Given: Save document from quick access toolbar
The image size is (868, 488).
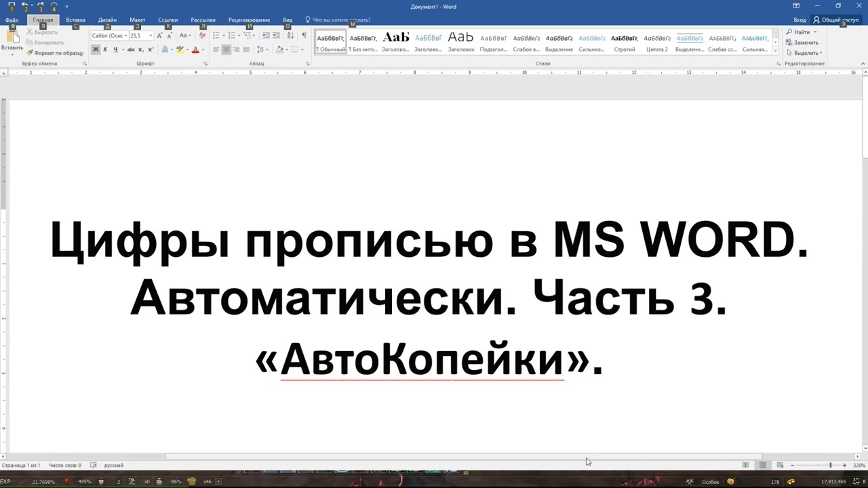Looking at the screenshot, I should pyautogui.click(x=12, y=6).
